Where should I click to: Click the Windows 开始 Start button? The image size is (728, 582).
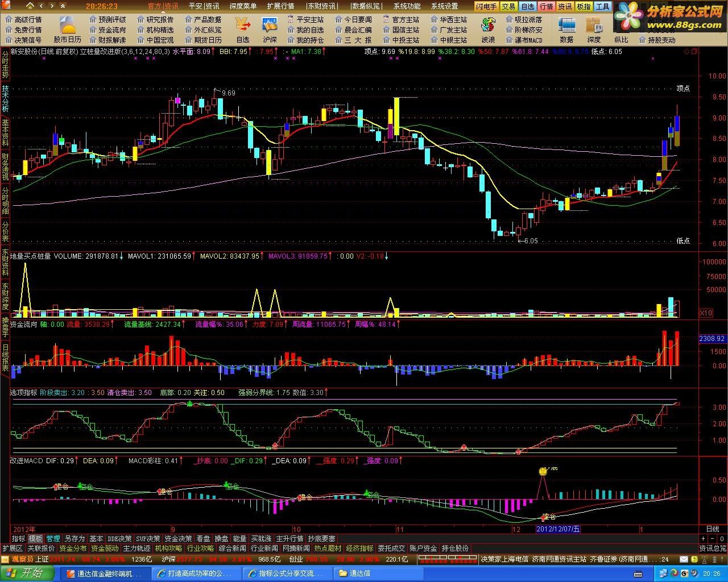pyautogui.click(x=27, y=573)
